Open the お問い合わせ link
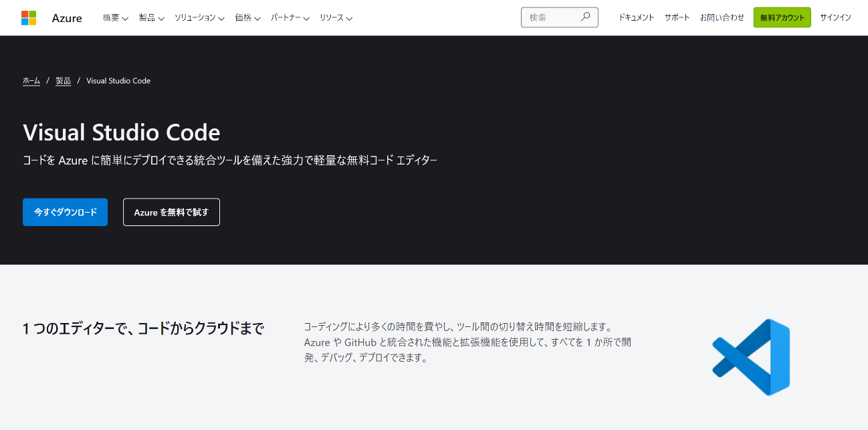Viewport: 868px width, 430px height. click(722, 17)
